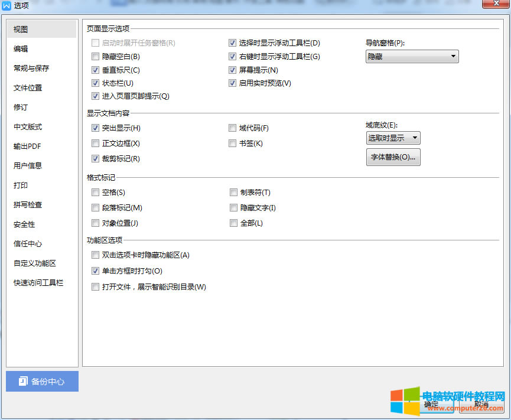Open the 备份中心 panel

(41, 381)
